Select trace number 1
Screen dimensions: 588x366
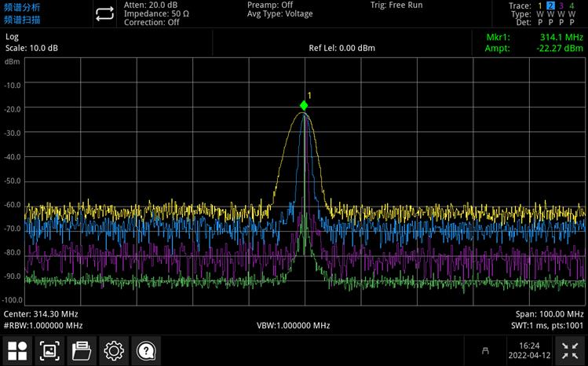coord(539,5)
